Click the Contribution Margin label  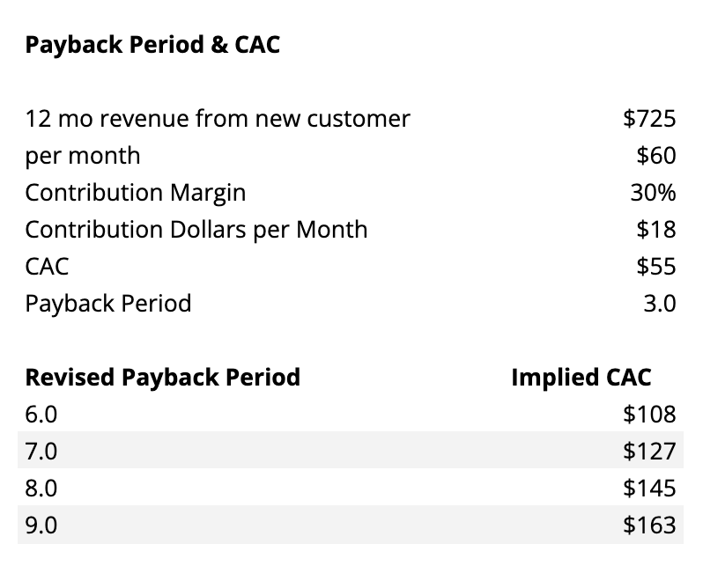[x=136, y=193]
